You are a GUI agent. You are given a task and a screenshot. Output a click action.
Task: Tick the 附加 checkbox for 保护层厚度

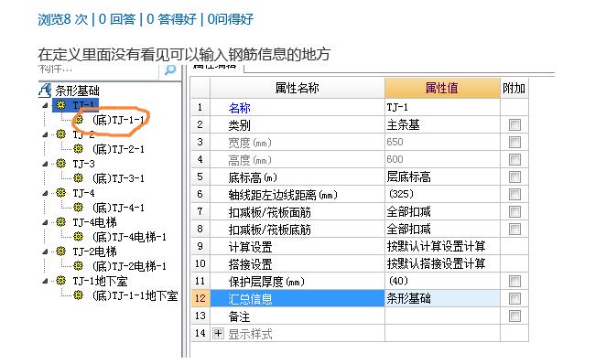pyautogui.click(x=514, y=281)
